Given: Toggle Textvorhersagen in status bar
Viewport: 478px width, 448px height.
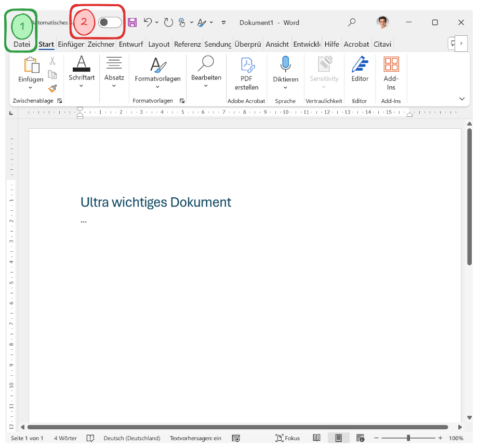Looking at the screenshot, I should [x=195, y=438].
